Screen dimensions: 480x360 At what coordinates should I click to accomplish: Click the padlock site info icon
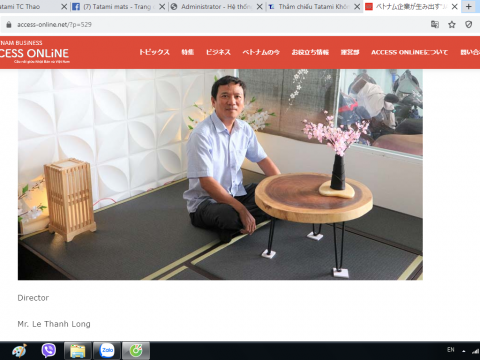(x=9, y=24)
